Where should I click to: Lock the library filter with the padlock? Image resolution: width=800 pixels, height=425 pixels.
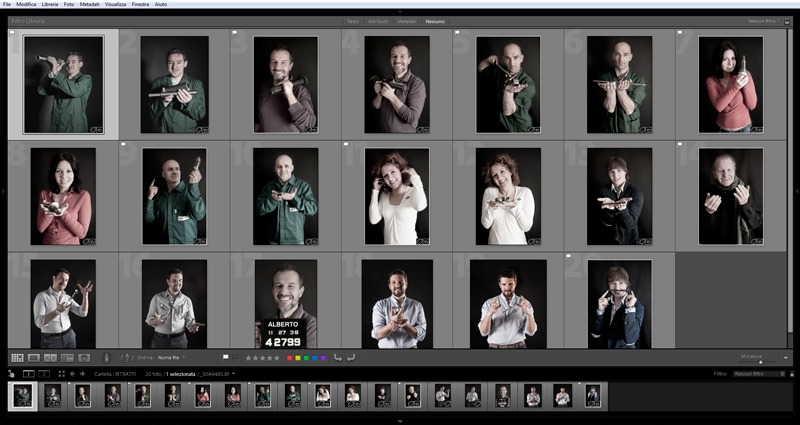(x=788, y=21)
